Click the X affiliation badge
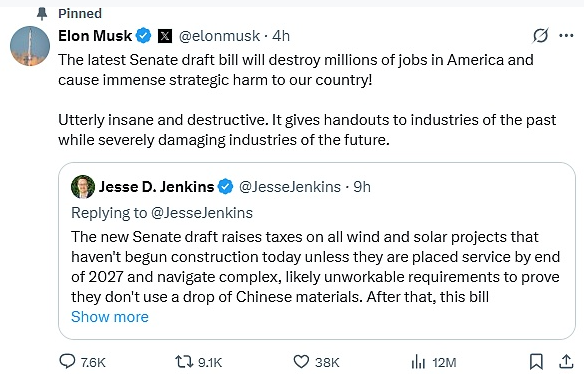The width and height of the screenshot is (584, 374). (165, 36)
